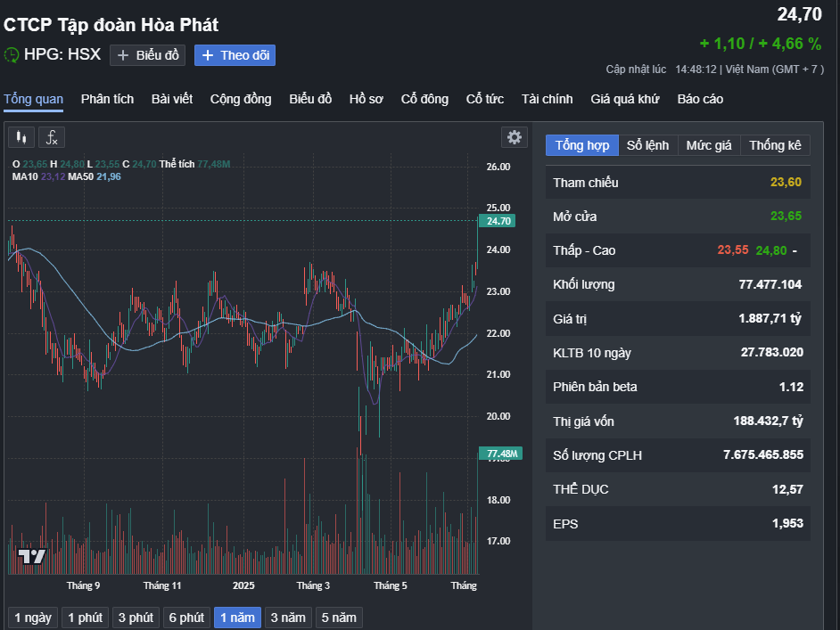The height and width of the screenshot is (630, 840).
Task: Click the low price 23,55
Action: pyautogui.click(x=733, y=250)
